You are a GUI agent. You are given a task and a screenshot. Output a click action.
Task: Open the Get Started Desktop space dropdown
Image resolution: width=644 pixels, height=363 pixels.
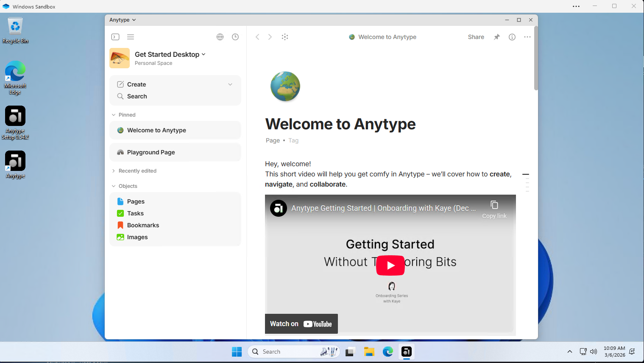tap(170, 54)
